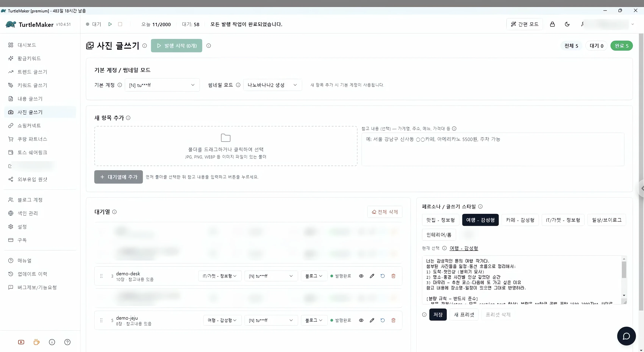Preview demo-desk with the eye icon
644x352 pixels.
point(361,276)
